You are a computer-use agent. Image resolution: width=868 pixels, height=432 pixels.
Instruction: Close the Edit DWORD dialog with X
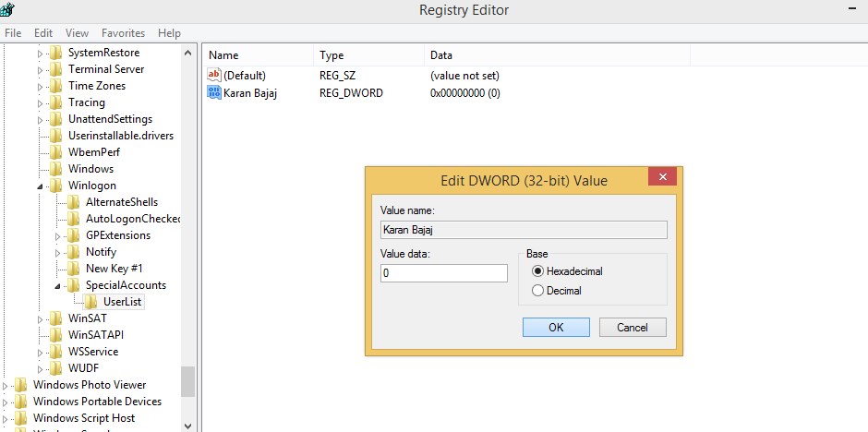click(663, 177)
